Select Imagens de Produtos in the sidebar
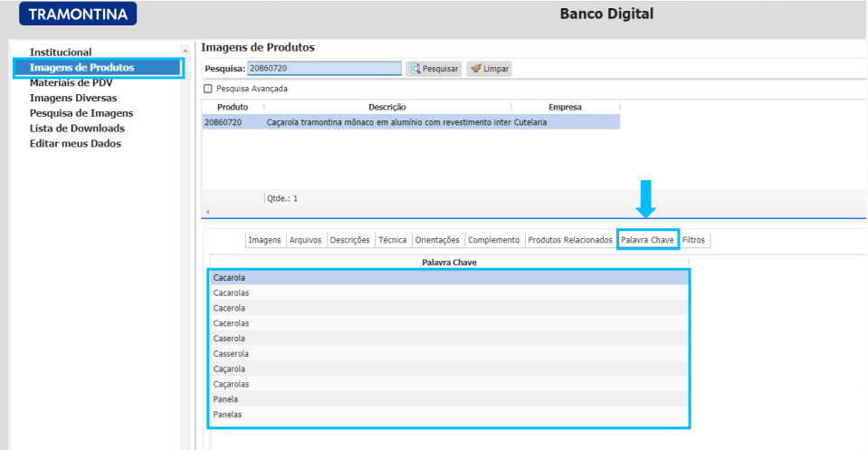The image size is (868, 450). tap(98, 68)
